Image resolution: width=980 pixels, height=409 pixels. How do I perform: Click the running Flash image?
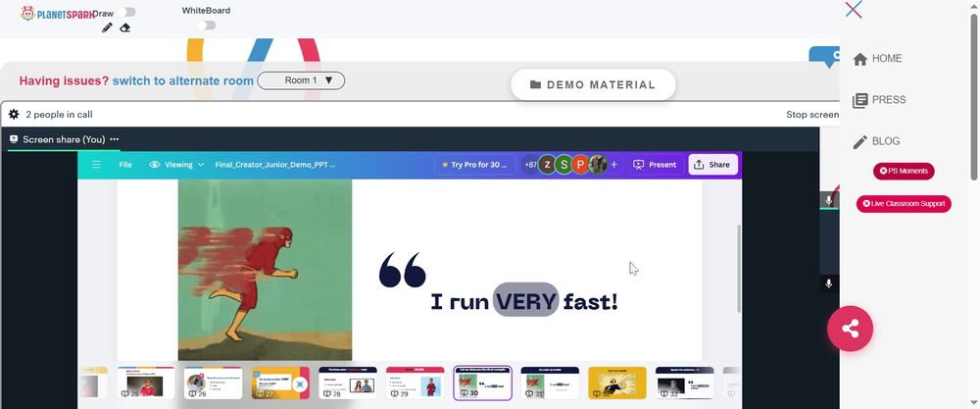[265, 270]
